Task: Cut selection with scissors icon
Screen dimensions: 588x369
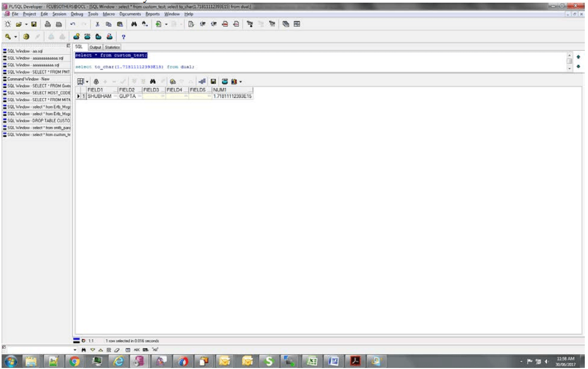Action: (97, 24)
